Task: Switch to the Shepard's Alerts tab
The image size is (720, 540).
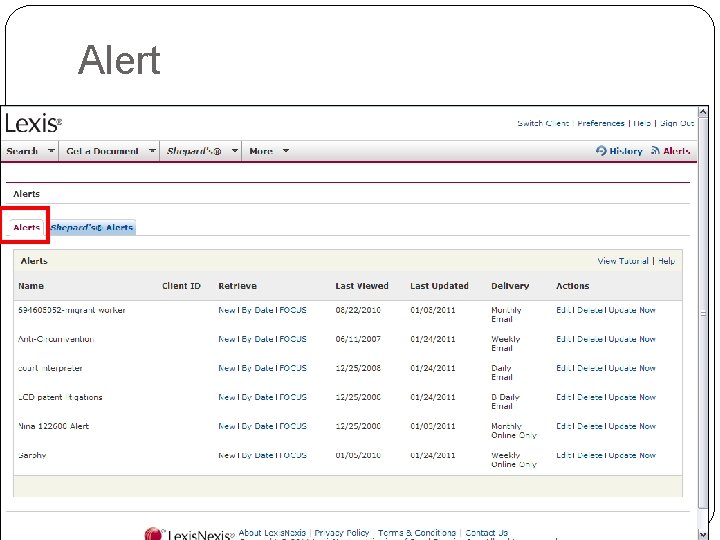Action: coord(92,227)
